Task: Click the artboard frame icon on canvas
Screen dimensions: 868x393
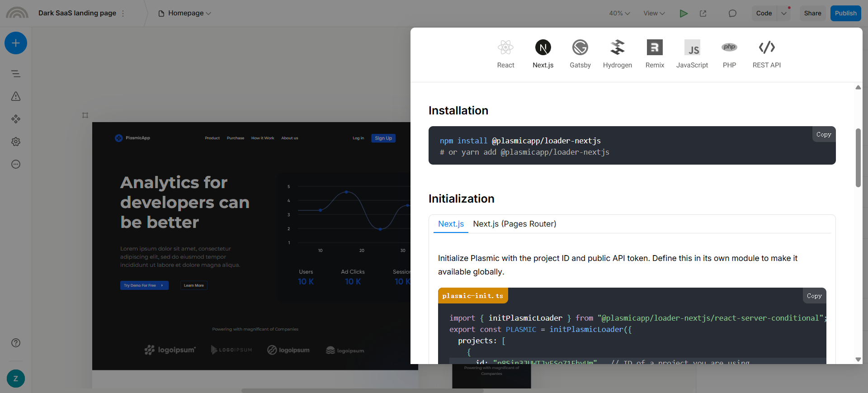Action: 85,115
